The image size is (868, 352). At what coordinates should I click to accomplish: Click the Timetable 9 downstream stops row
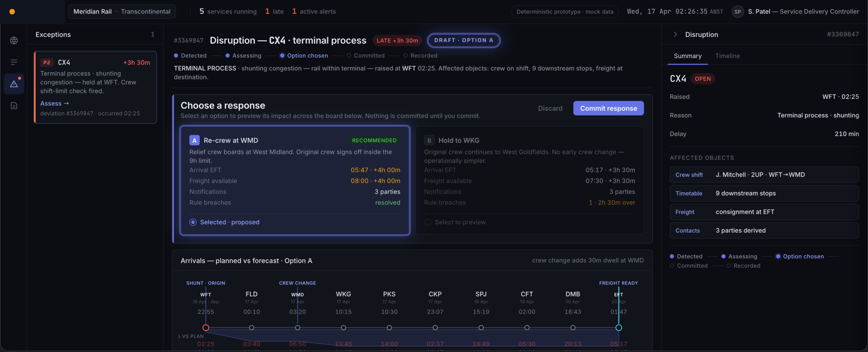tap(764, 193)
